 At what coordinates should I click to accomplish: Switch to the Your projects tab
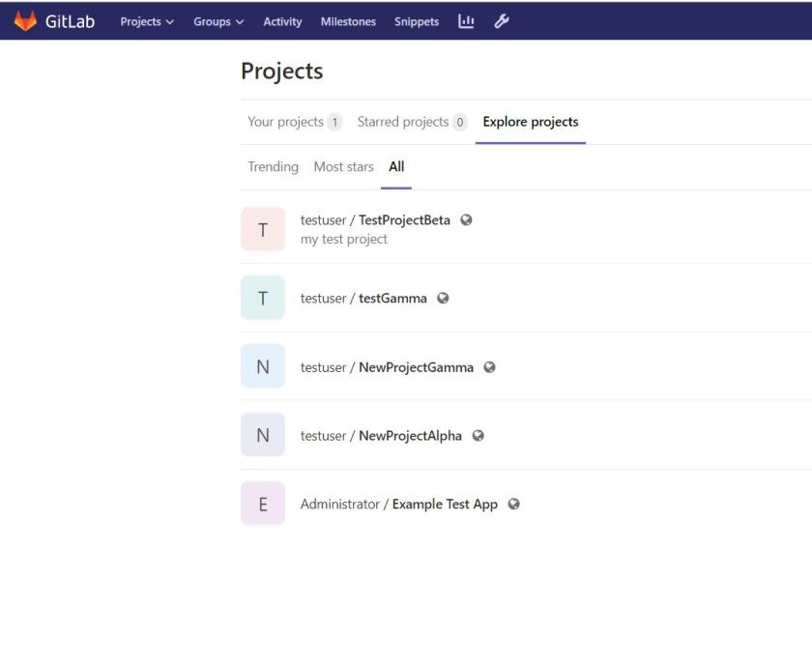point(285,121)
